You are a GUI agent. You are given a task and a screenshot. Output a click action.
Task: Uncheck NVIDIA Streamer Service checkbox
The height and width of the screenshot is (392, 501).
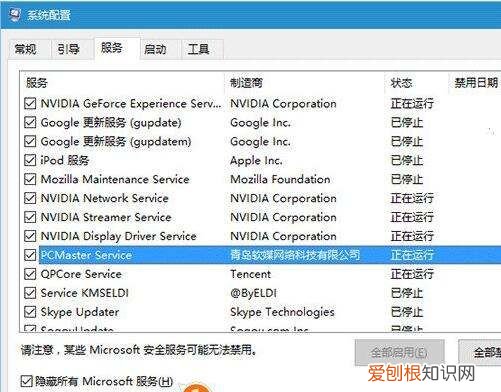coord(30,217)
